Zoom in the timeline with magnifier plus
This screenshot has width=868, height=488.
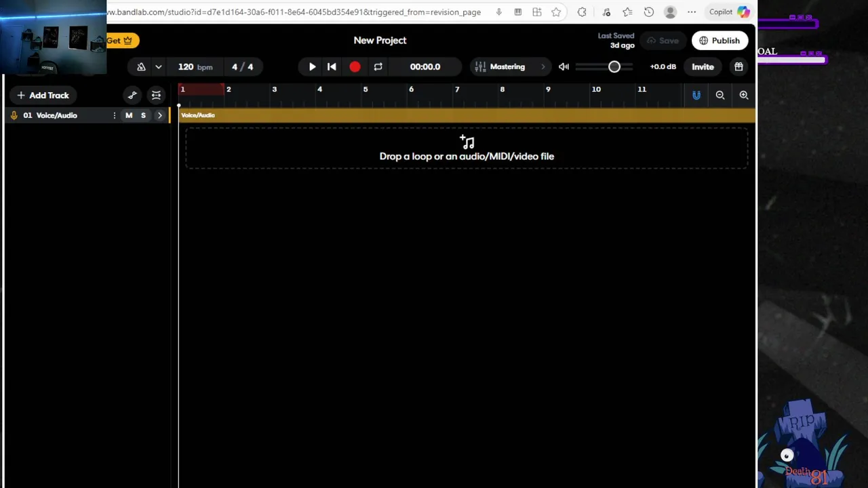(744, 96)
